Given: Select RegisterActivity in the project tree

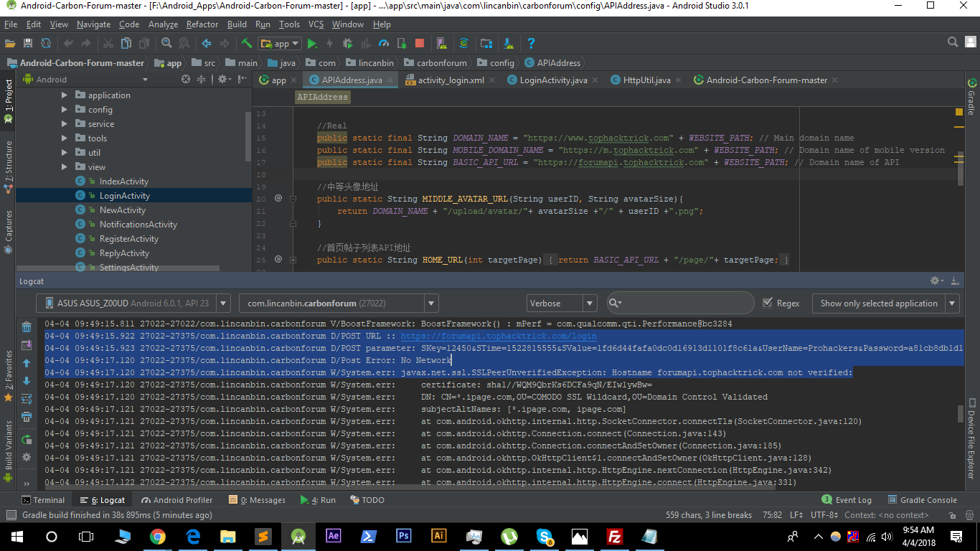Looking at the screenshot, I should click(x=128, y=239).
